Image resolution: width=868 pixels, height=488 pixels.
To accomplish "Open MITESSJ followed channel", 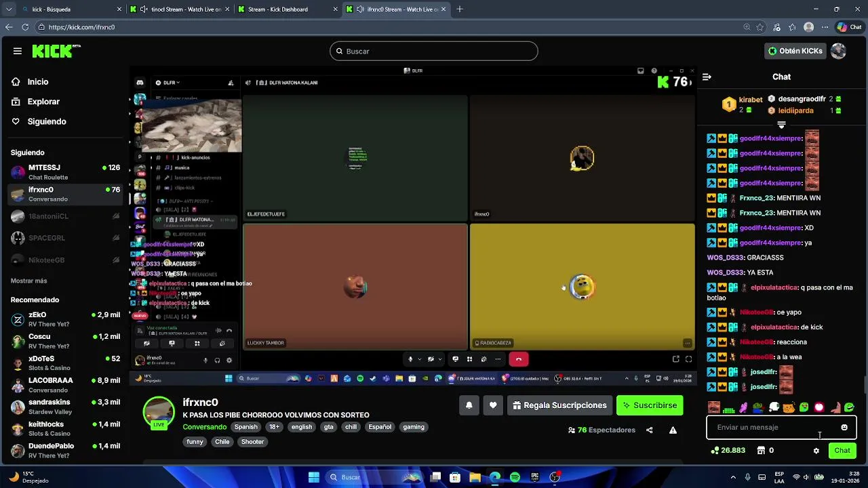I will (x=66, y=172).
